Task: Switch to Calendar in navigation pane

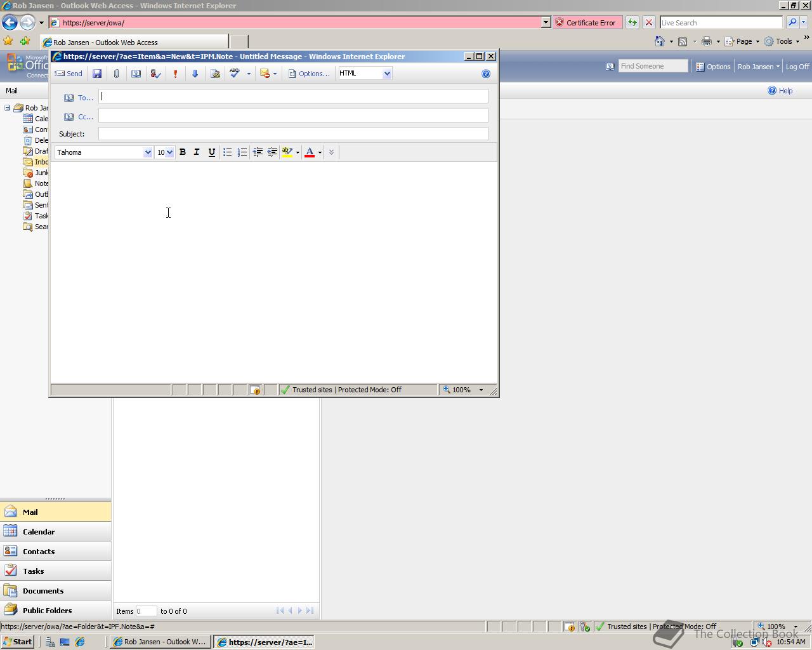Action: coord(56,531)
